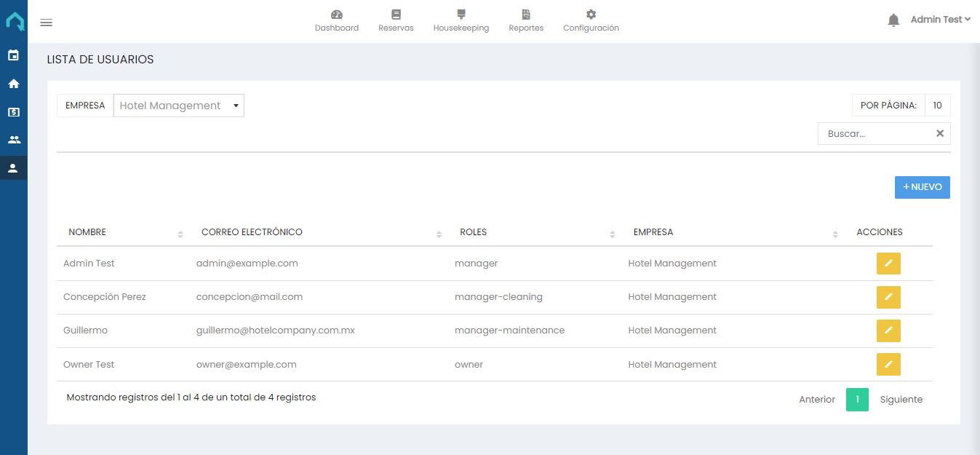Click the Siguiente pagination link
980x455 pixels.
coord(901,399)
